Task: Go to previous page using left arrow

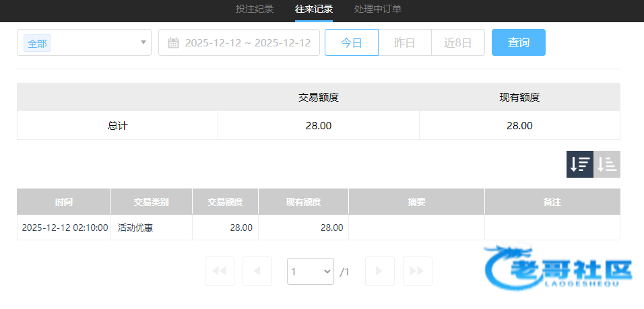Action: point(257,271)
